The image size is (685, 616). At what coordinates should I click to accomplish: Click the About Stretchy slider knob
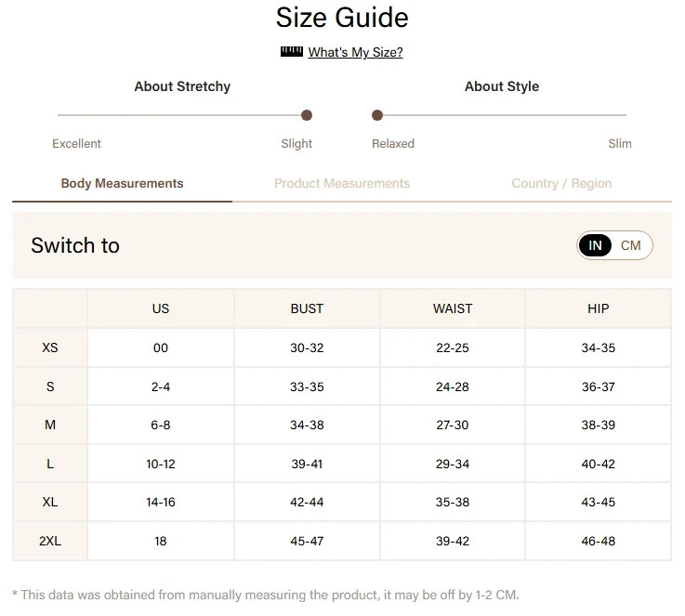(307, 115)
